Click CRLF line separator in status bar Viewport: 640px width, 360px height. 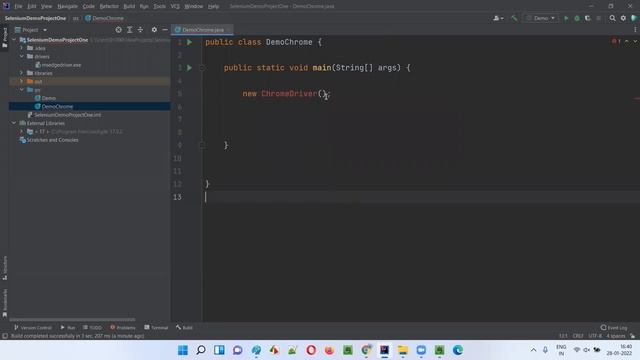pyautogui.click(x=578, y=336)
